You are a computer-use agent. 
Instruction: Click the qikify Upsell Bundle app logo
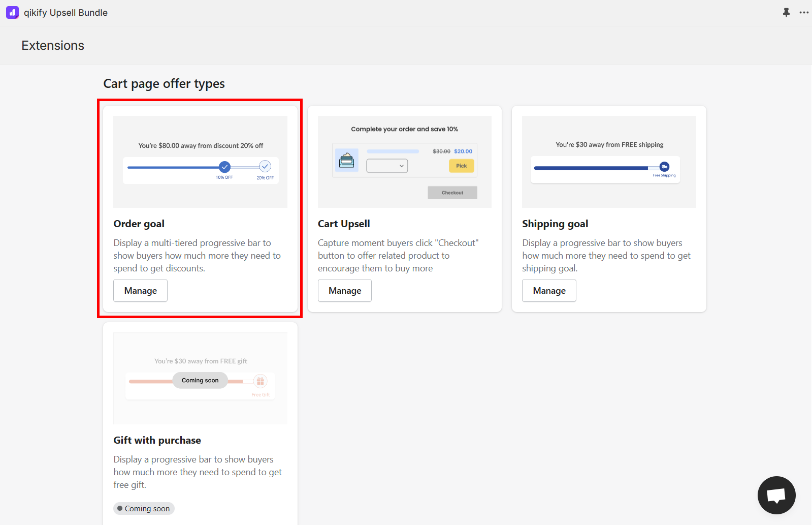click(12, 12)
